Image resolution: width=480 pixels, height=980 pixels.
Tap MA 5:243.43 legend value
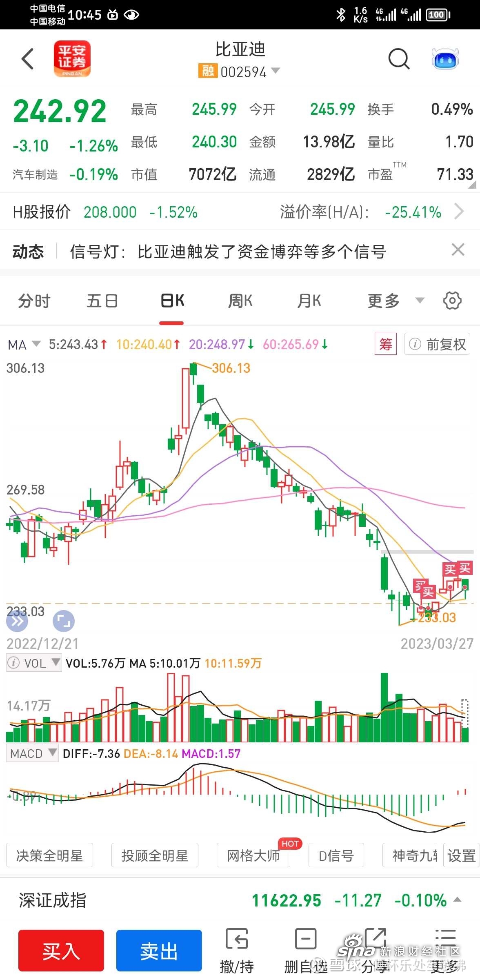point(78,345)
